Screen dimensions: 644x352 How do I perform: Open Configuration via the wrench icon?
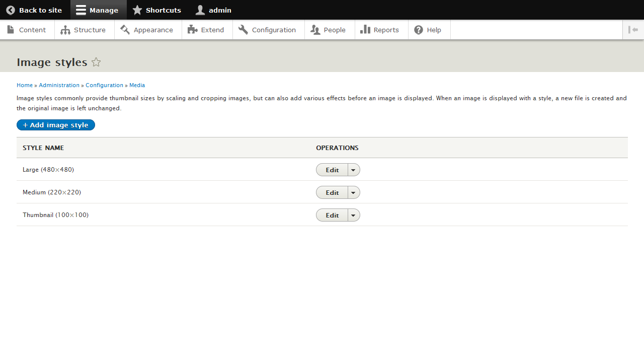[244, 30]
